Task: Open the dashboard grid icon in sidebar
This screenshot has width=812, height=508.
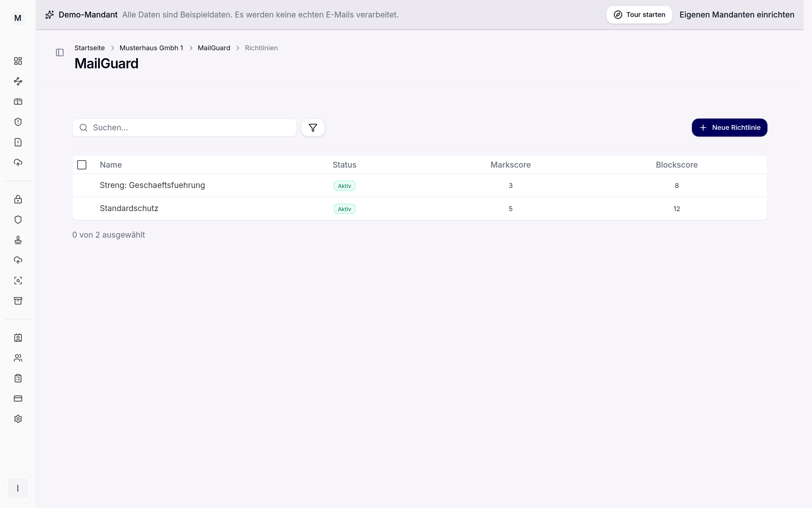Action: click(x=18, y=61)
